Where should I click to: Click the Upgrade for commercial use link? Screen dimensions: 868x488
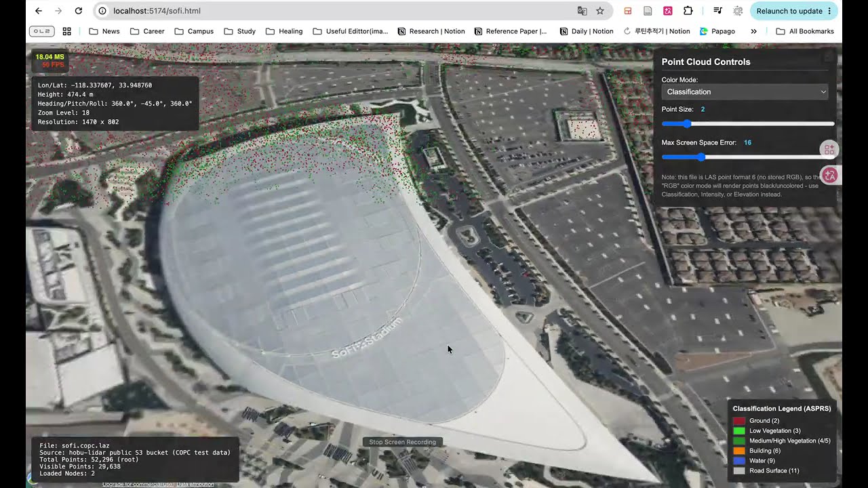point(138,484)
